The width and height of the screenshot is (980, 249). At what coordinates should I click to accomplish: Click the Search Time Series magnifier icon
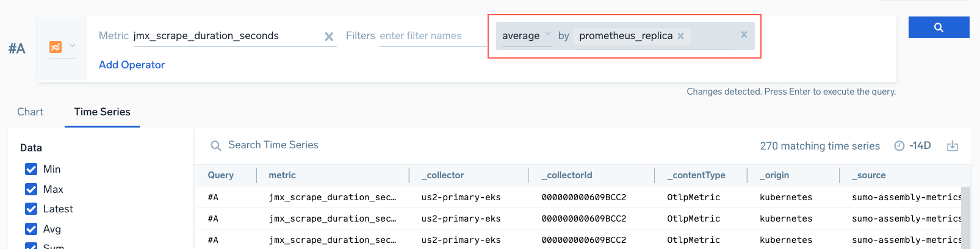pos(215,146)
